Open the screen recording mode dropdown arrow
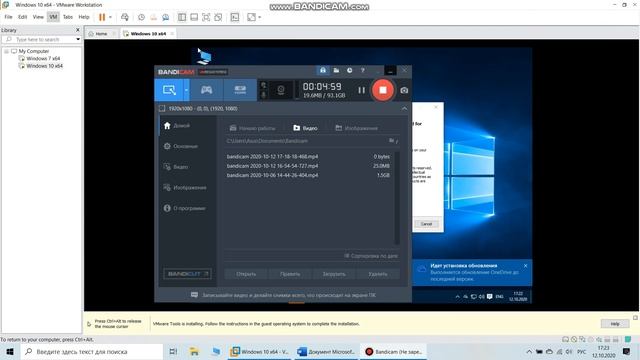The height and width of the screenshot is (360, 640). pos(186,90)
